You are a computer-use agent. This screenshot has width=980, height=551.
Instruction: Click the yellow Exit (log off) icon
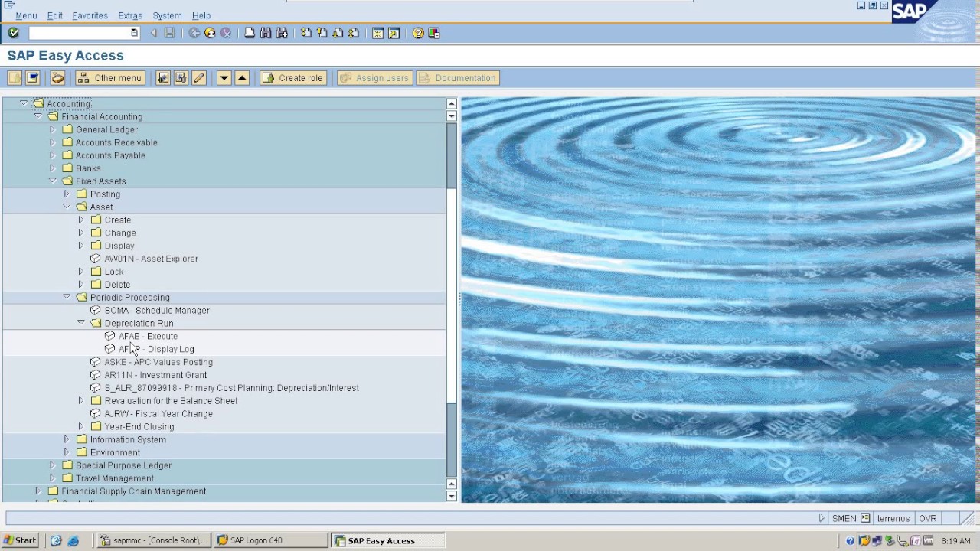(x=210, y=33)
